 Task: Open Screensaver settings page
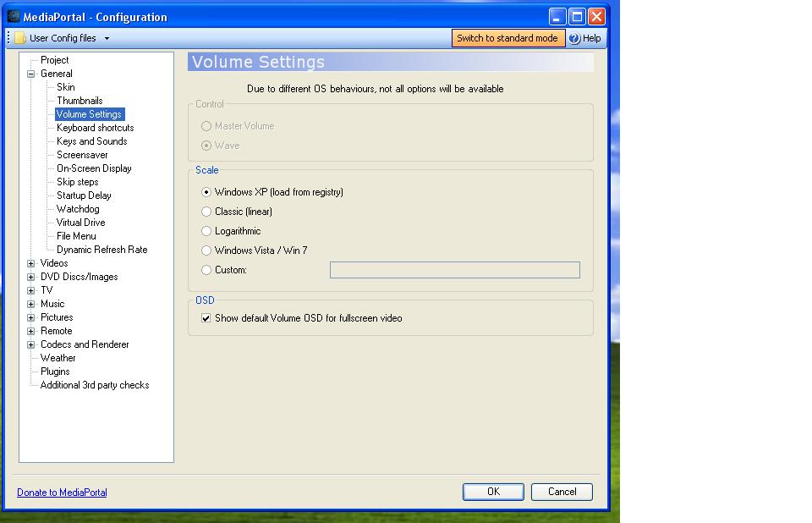[x=82, y=155]
